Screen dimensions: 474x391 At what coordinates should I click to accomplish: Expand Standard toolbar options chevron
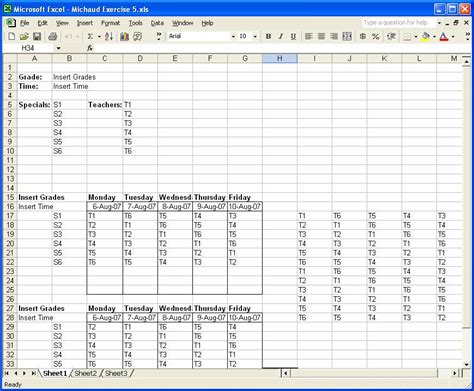[159, 36]
